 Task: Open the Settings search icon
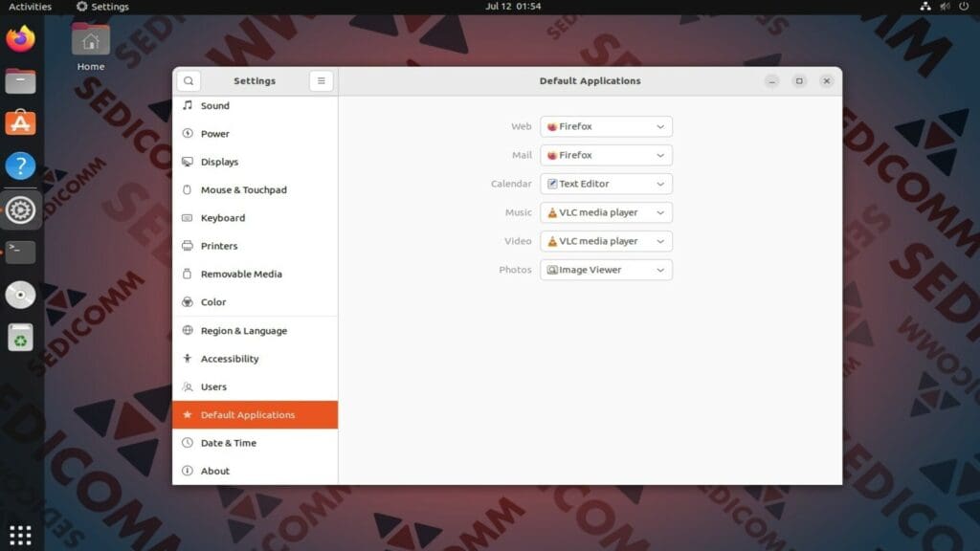pos(189,80)
